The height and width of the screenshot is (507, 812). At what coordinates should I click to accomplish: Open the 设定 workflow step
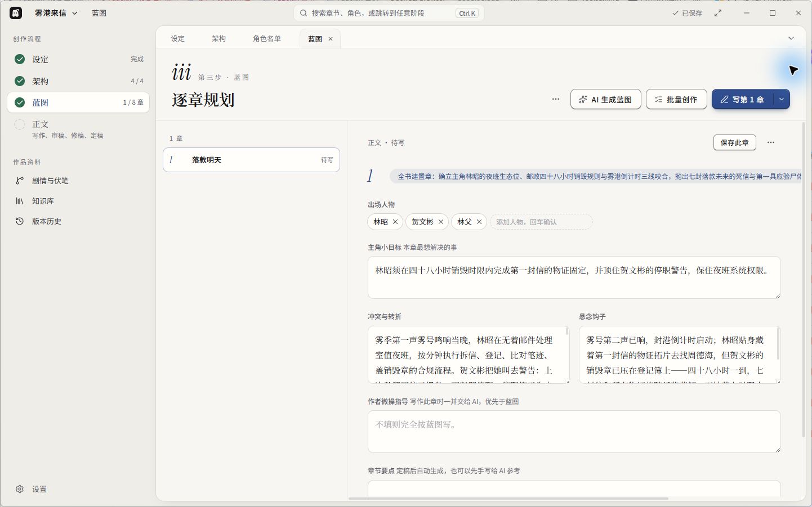coord(78,59)
